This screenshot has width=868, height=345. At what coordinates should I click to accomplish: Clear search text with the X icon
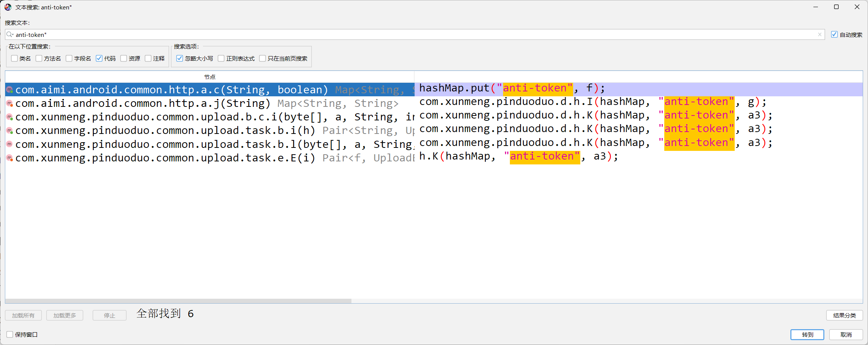(x=819, y=34)
